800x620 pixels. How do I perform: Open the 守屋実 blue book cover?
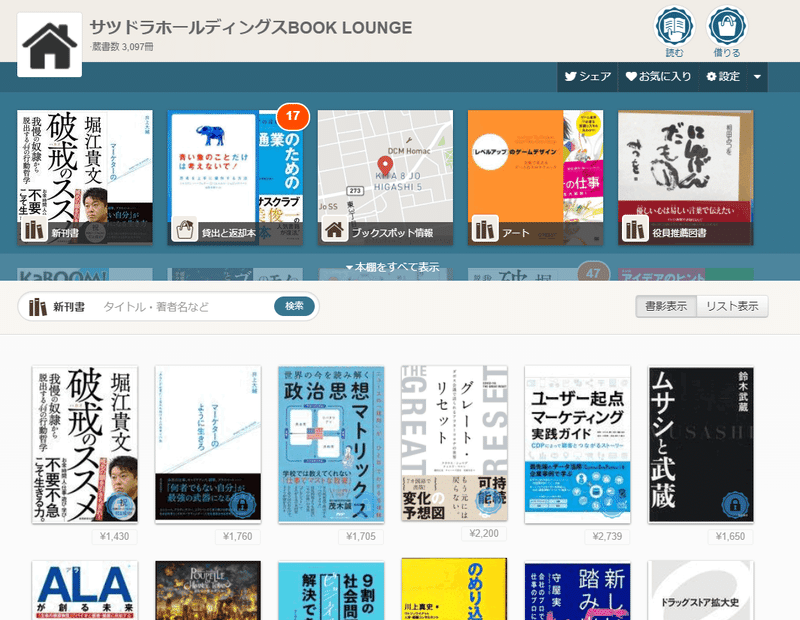pos(578,590)
